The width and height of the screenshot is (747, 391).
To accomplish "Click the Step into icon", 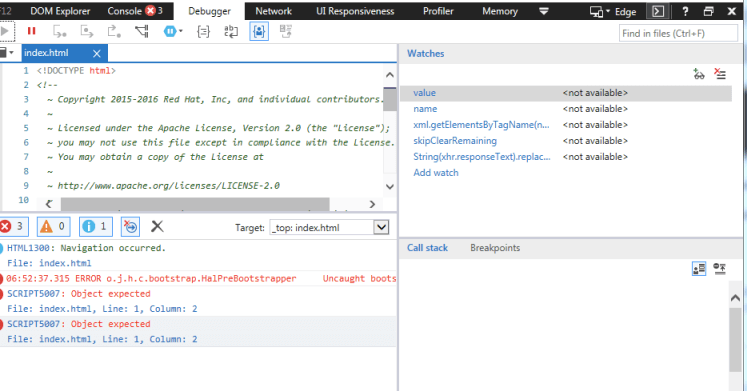I will [60, 32].
